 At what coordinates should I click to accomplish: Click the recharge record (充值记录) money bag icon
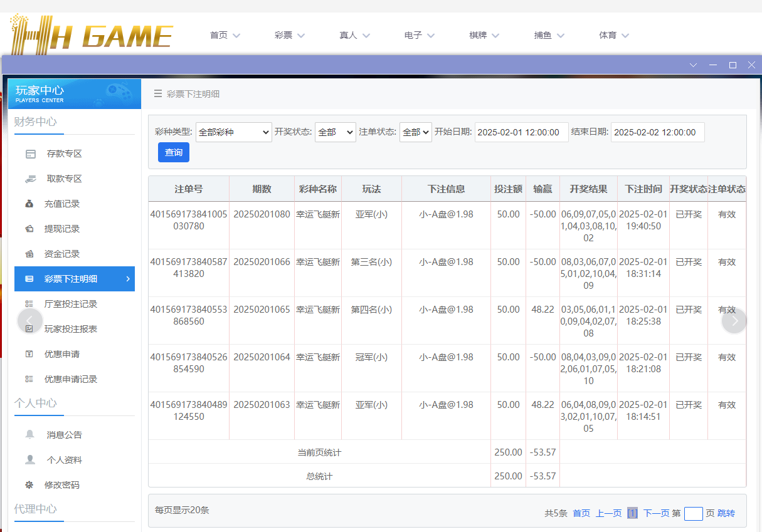pos(29,204)
